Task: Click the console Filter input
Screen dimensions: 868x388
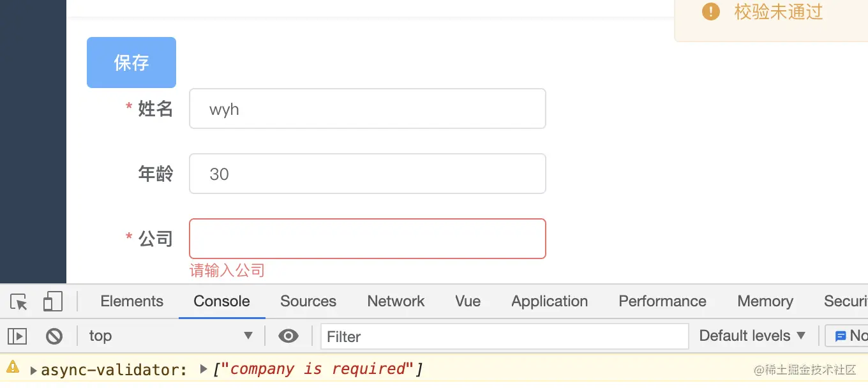Action: (505, 336)
